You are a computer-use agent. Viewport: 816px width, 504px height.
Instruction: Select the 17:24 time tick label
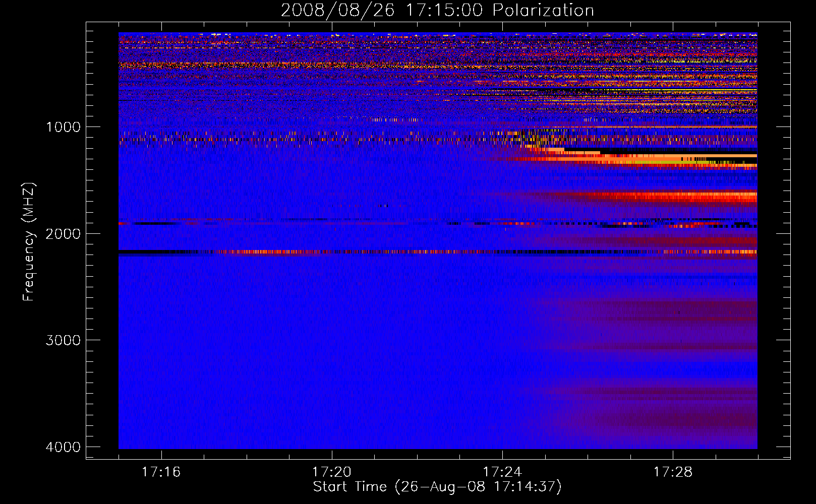click(x=502, y=472)
